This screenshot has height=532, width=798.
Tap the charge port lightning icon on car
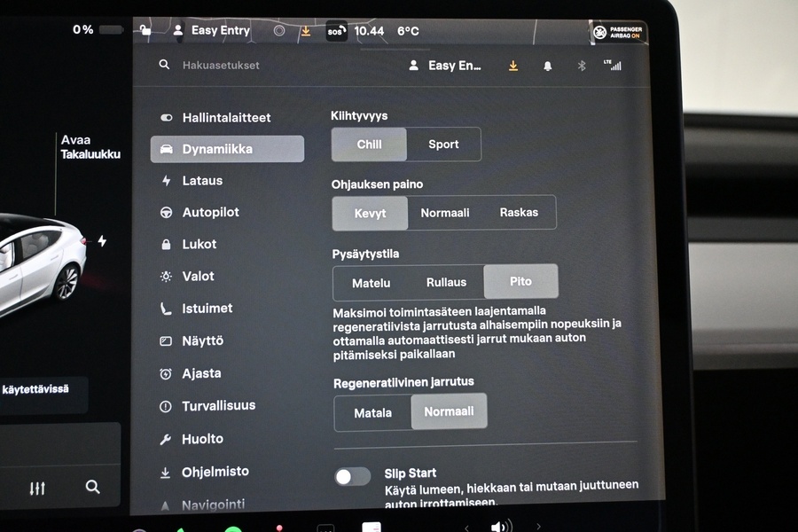[x=102, y=241]
